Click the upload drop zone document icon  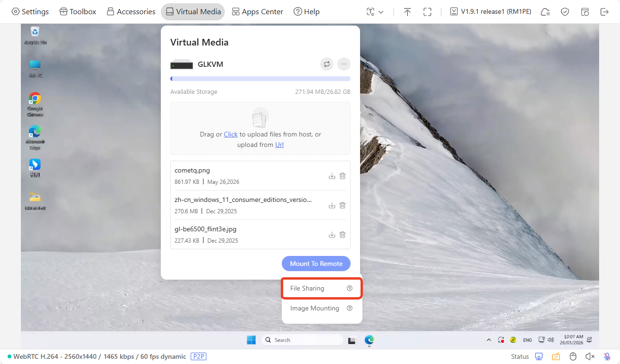pos(260,118)
